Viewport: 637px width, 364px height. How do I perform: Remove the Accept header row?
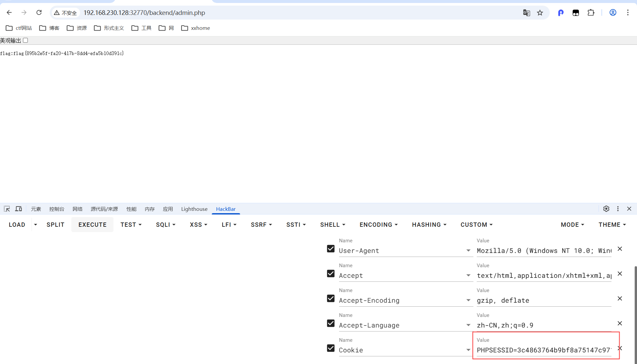[x=620, y=273]
